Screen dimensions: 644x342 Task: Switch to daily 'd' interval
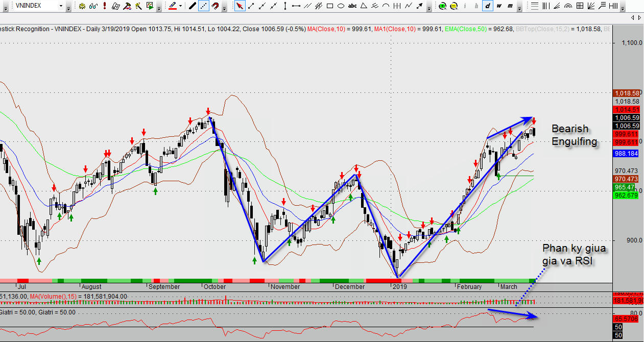(x=487, y=6)
